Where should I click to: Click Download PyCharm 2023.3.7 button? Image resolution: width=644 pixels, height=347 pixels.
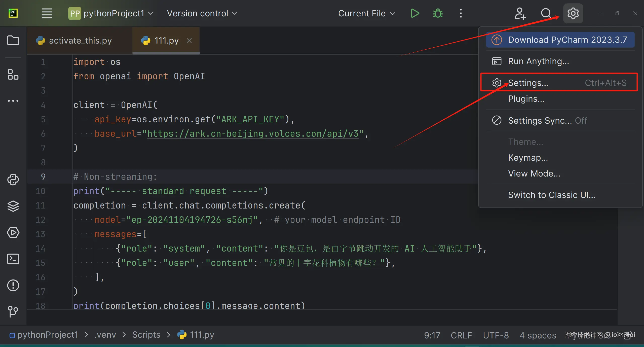(560, 40)
